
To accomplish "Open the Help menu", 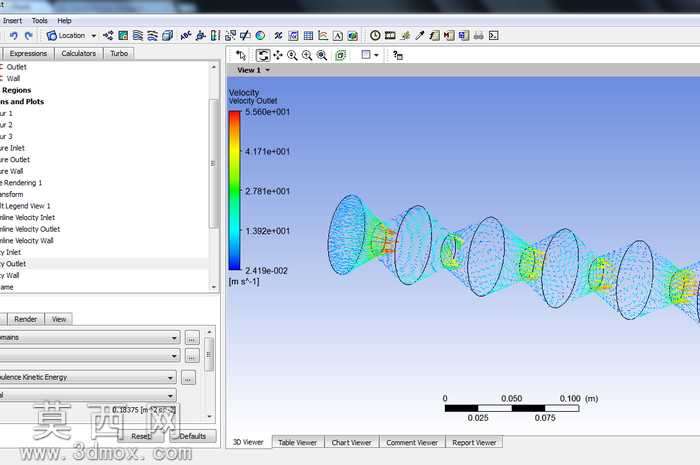I will [x=64, y=21].
